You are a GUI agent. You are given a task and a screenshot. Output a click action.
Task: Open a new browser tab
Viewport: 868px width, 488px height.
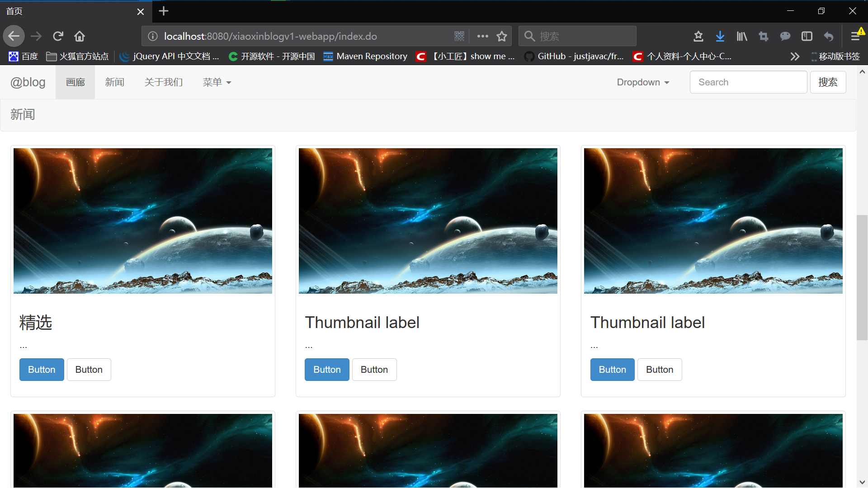pyautogui.click(x=164, y=11)
